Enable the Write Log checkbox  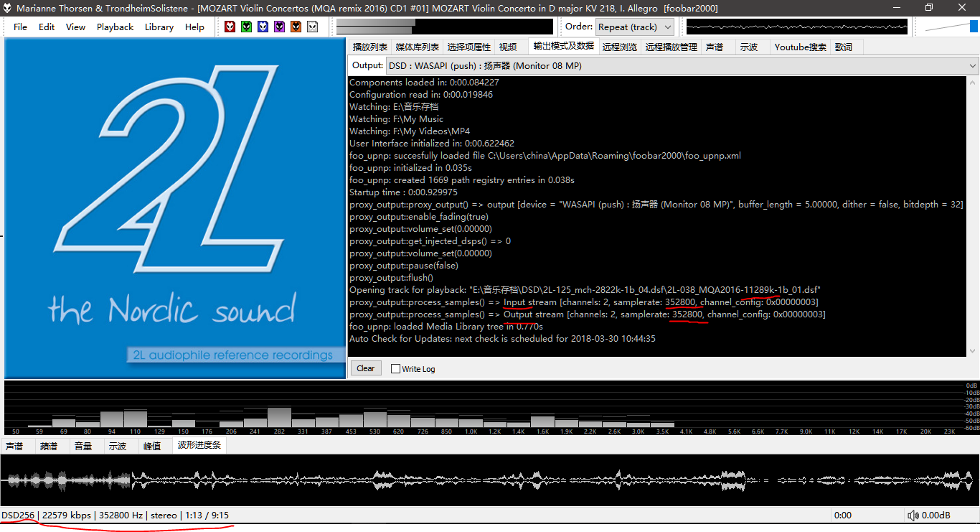click(395, 369)
